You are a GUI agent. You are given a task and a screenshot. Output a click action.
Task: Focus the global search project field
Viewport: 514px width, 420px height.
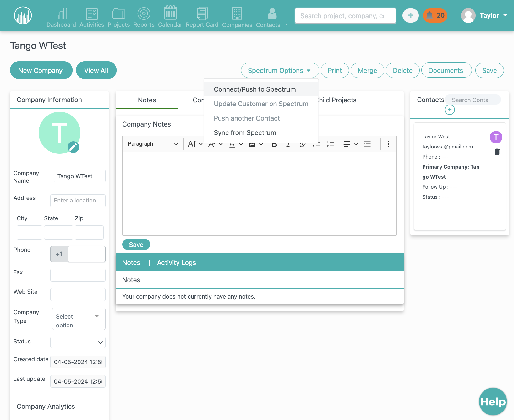(x=345, y=16)
